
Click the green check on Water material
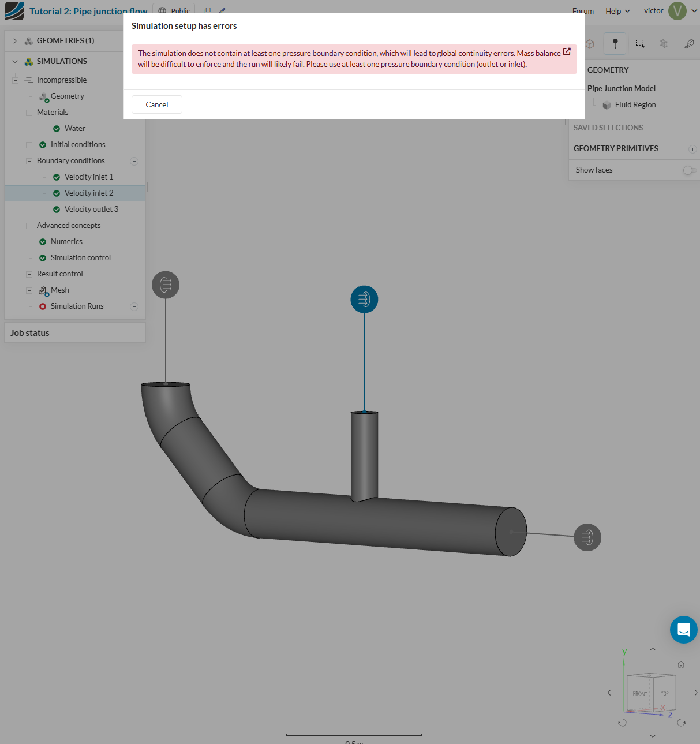coord(56,128)
